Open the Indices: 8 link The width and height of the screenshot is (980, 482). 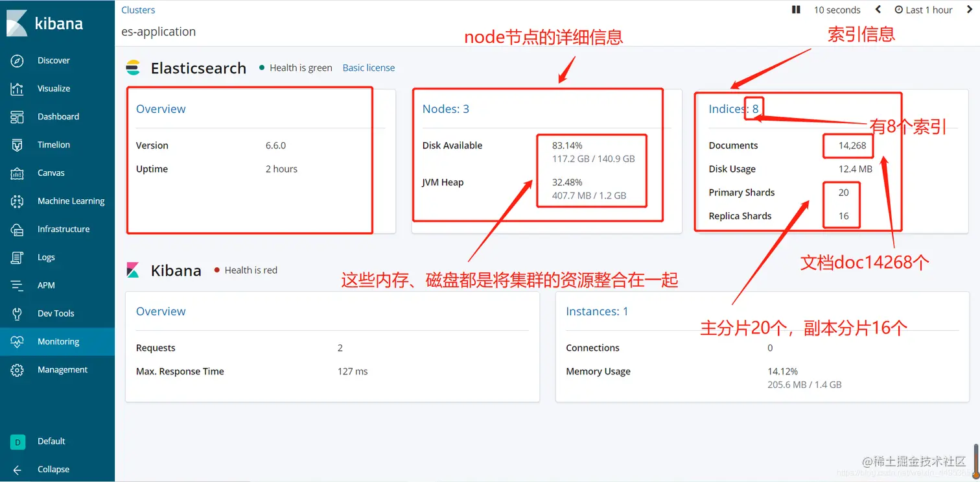point(734,109)
